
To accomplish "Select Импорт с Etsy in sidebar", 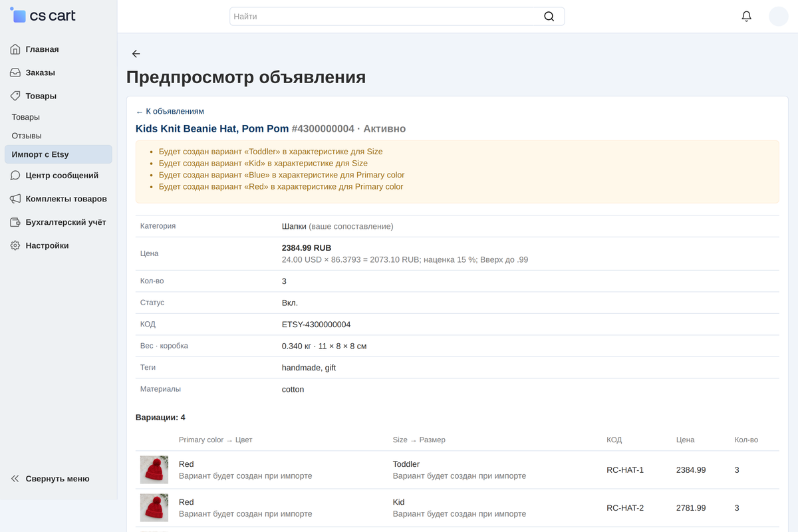I will click(59, 154).
